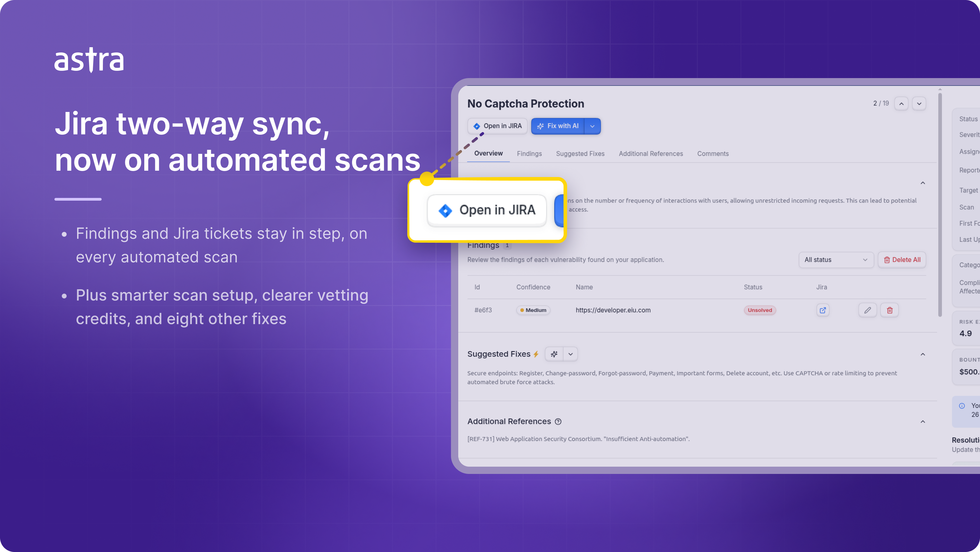The width and height of the screenshot is (980, 552).
Task: Click the Unsolved status badge
Action: pyautogui.click(x=760, y=310)
